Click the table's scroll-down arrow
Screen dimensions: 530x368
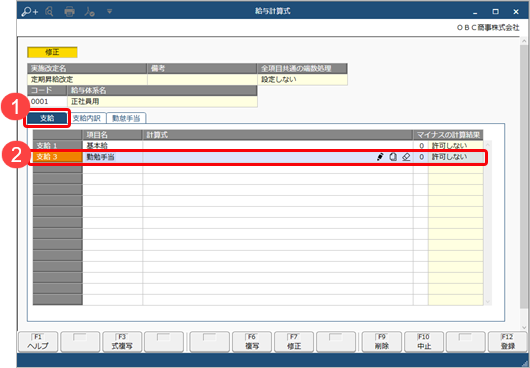(487, 301)
